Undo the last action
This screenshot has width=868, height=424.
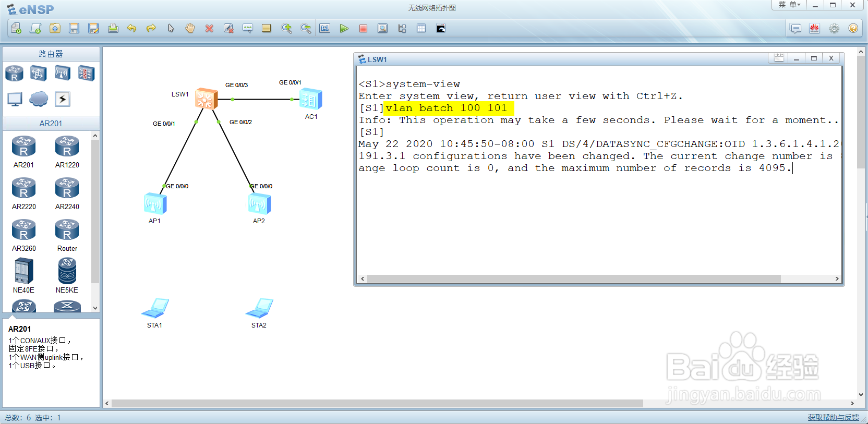(x=131, y=28)
